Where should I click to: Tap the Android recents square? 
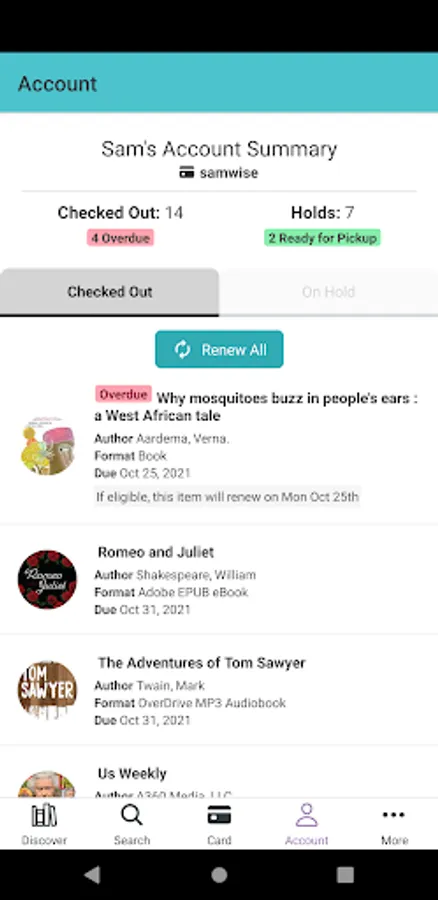coord(345,875)
